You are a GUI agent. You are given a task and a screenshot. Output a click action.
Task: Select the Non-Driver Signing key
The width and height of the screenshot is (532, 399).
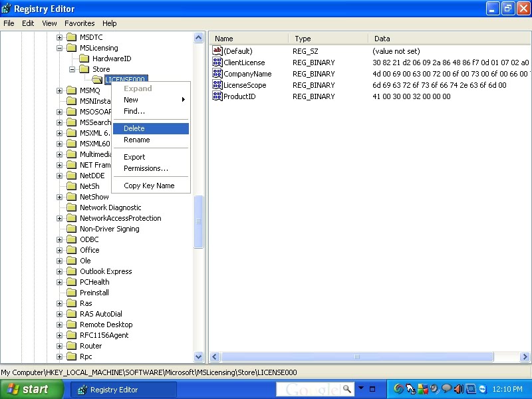[109, 229]
